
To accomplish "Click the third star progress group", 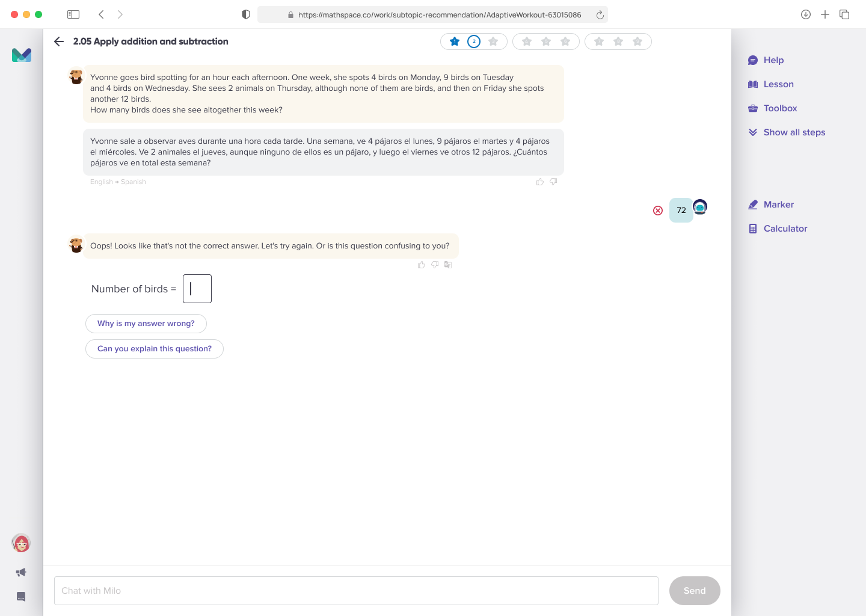I will (618, 42).
